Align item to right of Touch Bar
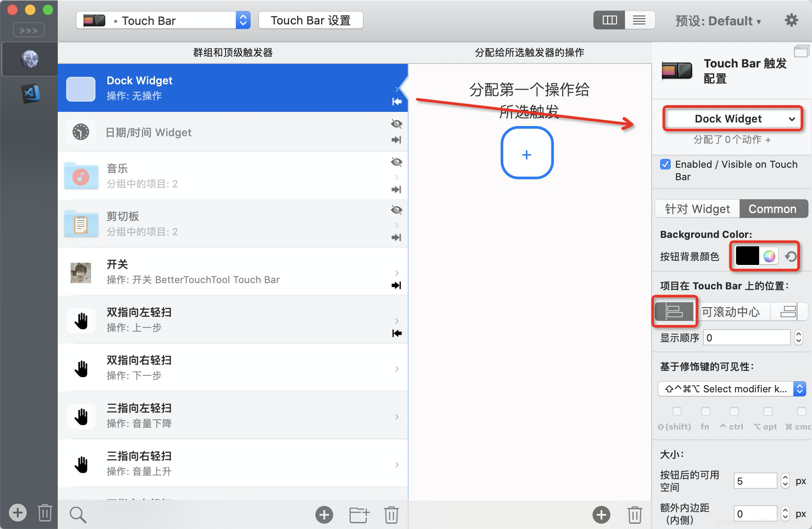 (789, 312)
